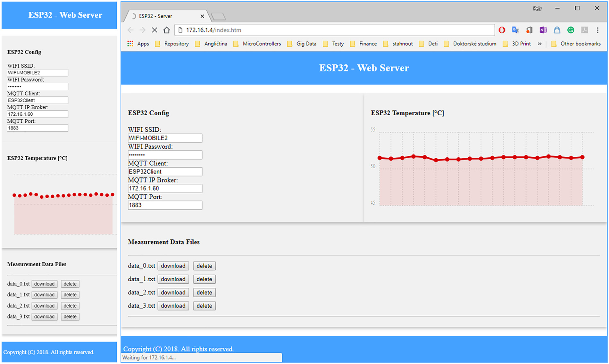Click the MQTT Client field in the mobile view
Viewport: 609px width, 364px height.
click(x=38, y=100)
